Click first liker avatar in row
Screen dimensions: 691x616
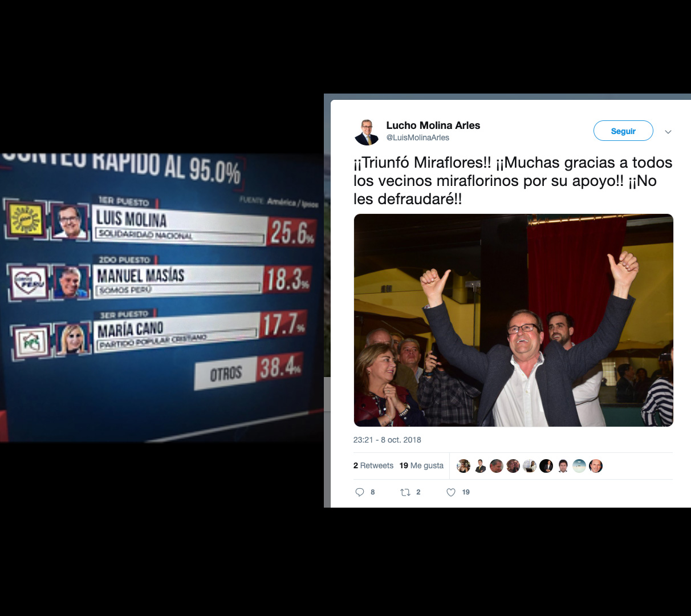tap(464, 466)
